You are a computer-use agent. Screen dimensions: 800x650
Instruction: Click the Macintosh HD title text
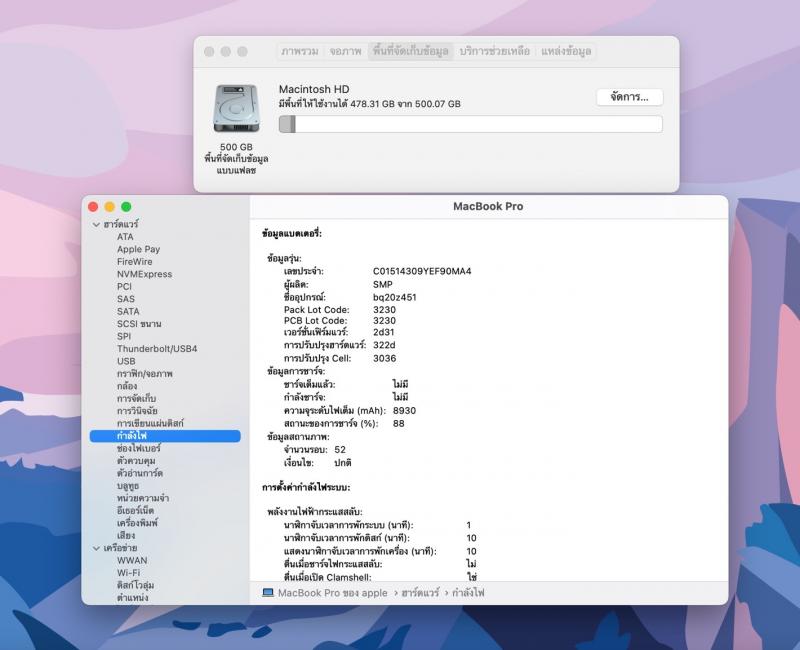pos(314,89)
